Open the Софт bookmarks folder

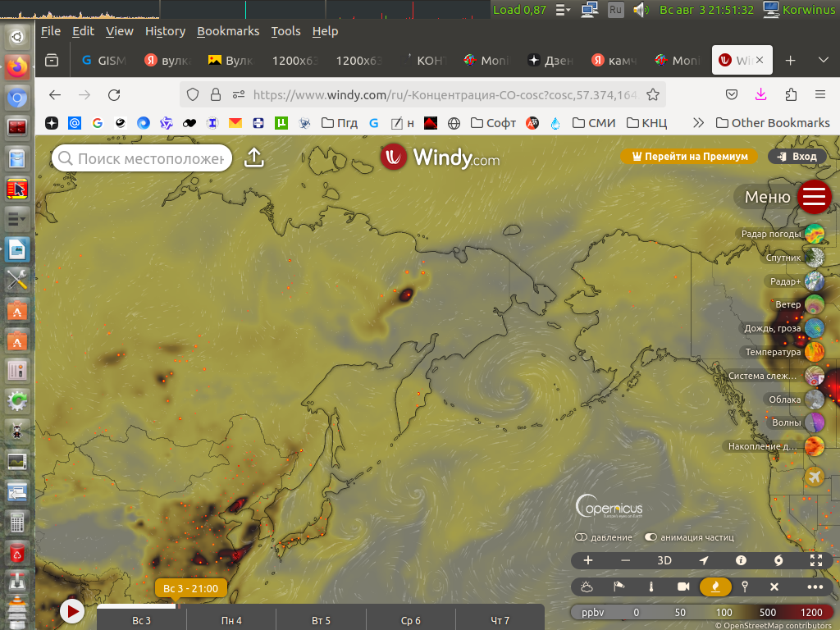click(x=493, y=123)
